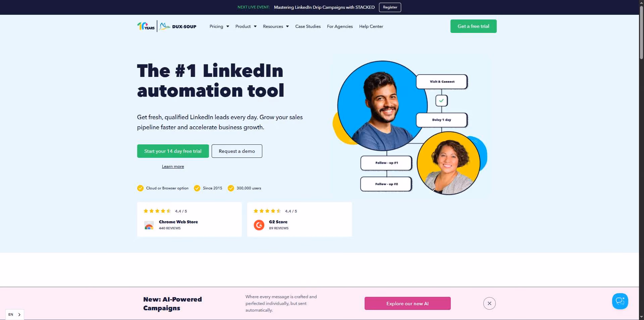The image size is (644, 320).
Task: Click the 'NEXT LIVE EVENT:' label
Action: (x=254, y=7)
